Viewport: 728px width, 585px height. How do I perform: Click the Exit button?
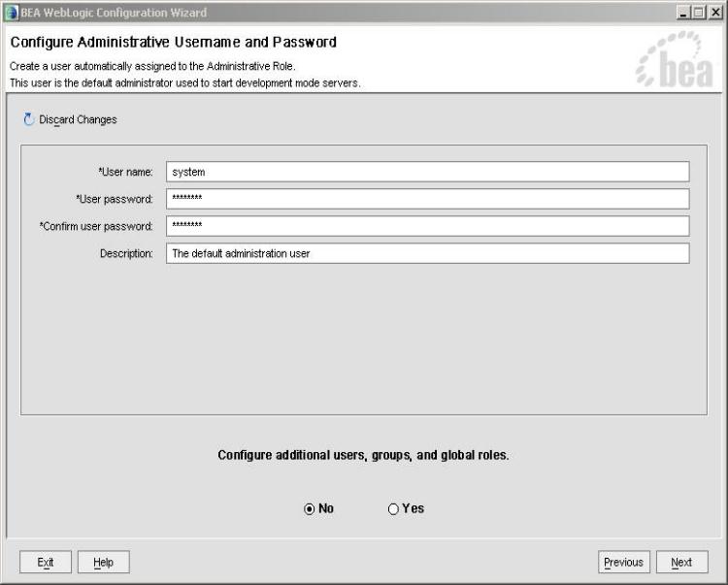46,562
